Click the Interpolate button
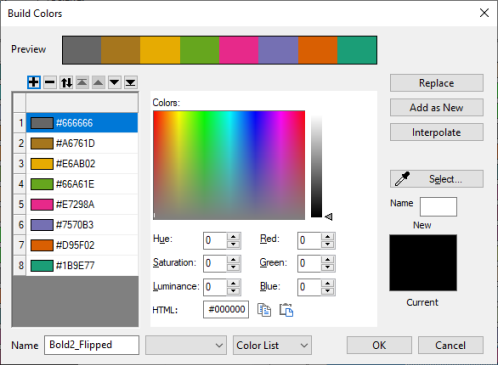Image resolution: width=498 pixels, height=365 pixels. pos(437,132)
